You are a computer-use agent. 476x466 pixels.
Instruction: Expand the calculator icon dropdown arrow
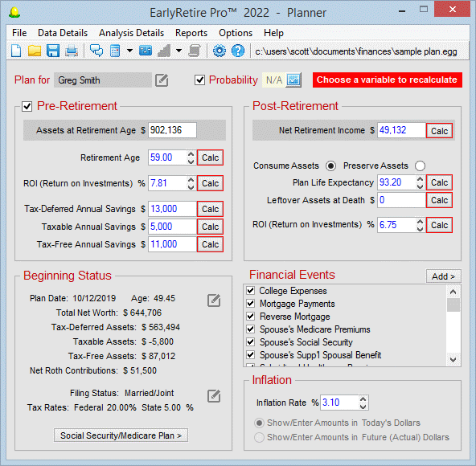click(129, 51)
